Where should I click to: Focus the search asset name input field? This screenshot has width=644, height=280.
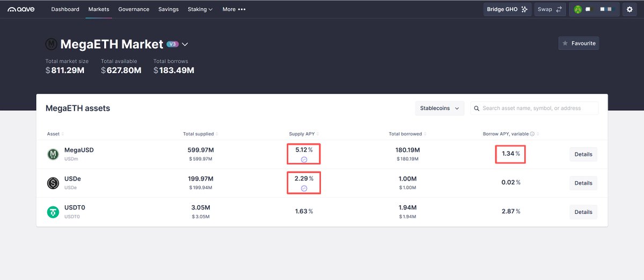(x=534, y=108)
